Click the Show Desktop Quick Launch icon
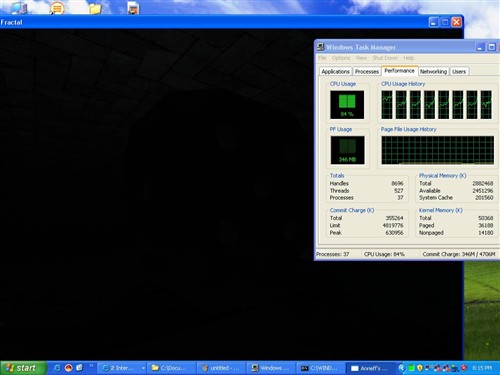Viewport: 500px width, 375px height. 79,368
